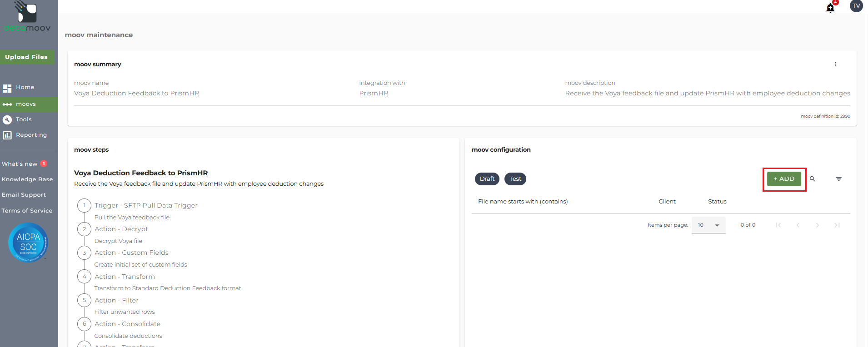This screenshot has width=868, height=347.
Task: Click the What's new red badge
Action: point(44,164)
